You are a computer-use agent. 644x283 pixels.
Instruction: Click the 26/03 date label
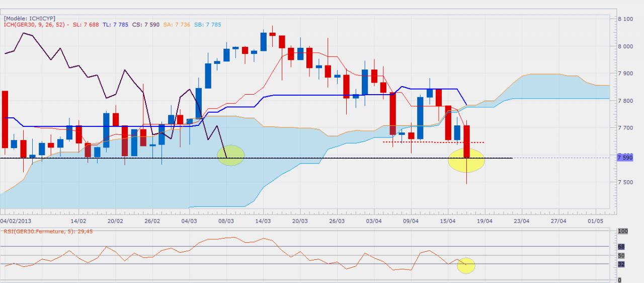(x=337, y=221)
